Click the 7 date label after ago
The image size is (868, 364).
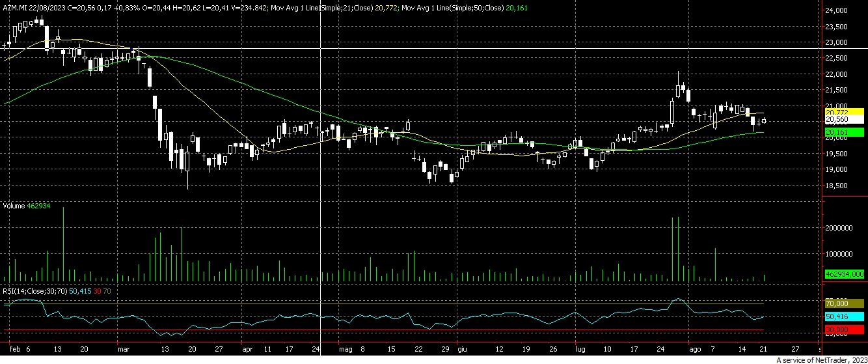(x=714, y=349)
